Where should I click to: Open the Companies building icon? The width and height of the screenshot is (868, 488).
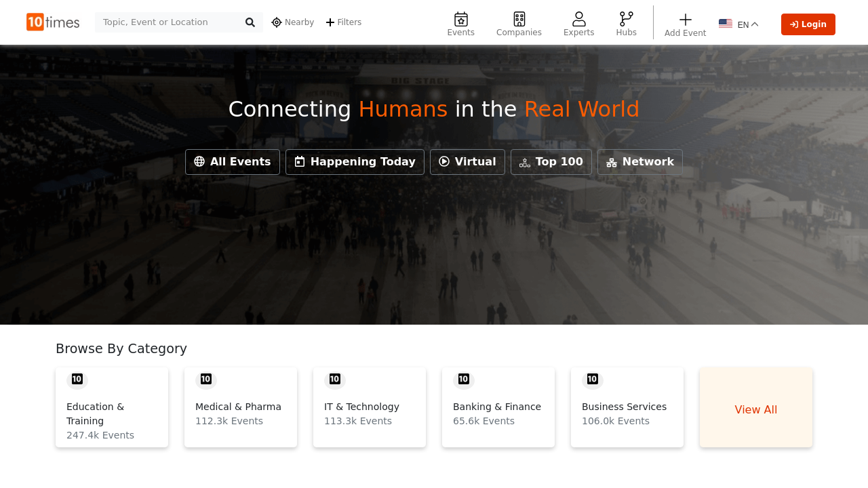click(x=519, y=19)
